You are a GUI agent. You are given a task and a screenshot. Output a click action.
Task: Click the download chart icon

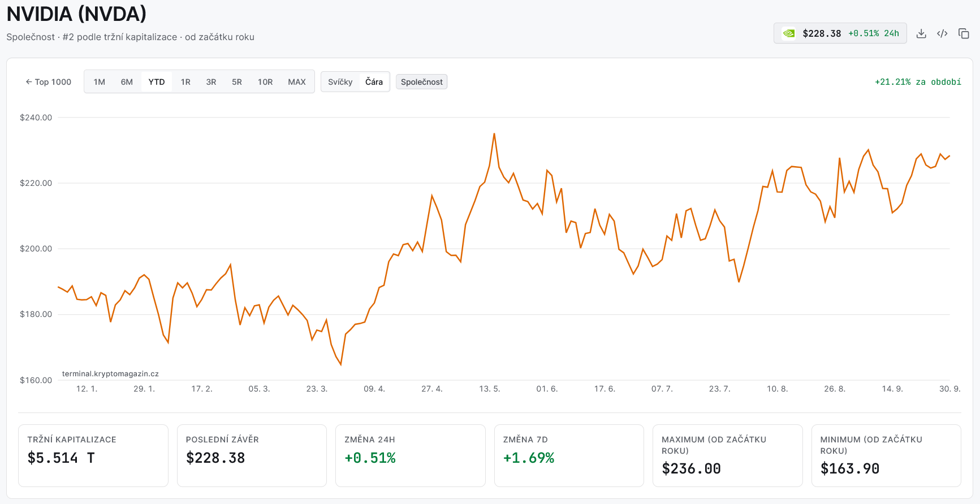pyautogui.click(x=921, y=33)
